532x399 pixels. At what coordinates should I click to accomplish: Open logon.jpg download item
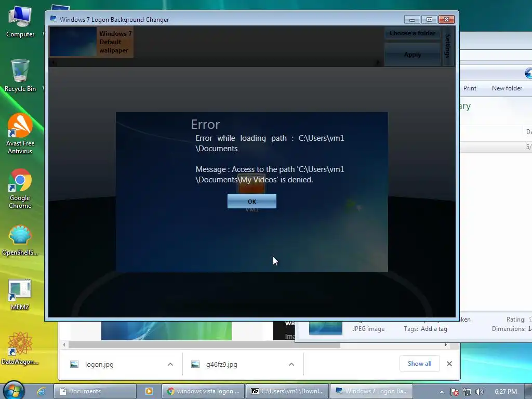99,364
